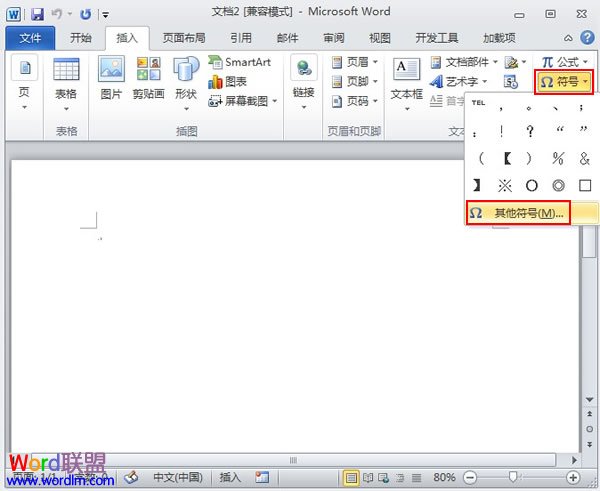
Task: Insert the square □ symbol
Action: point(585,186)
